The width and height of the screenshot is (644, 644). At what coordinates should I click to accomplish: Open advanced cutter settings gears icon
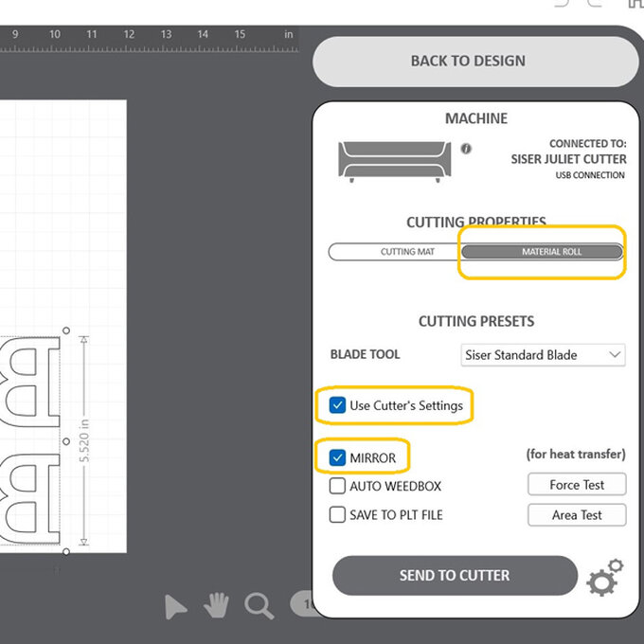606,578
